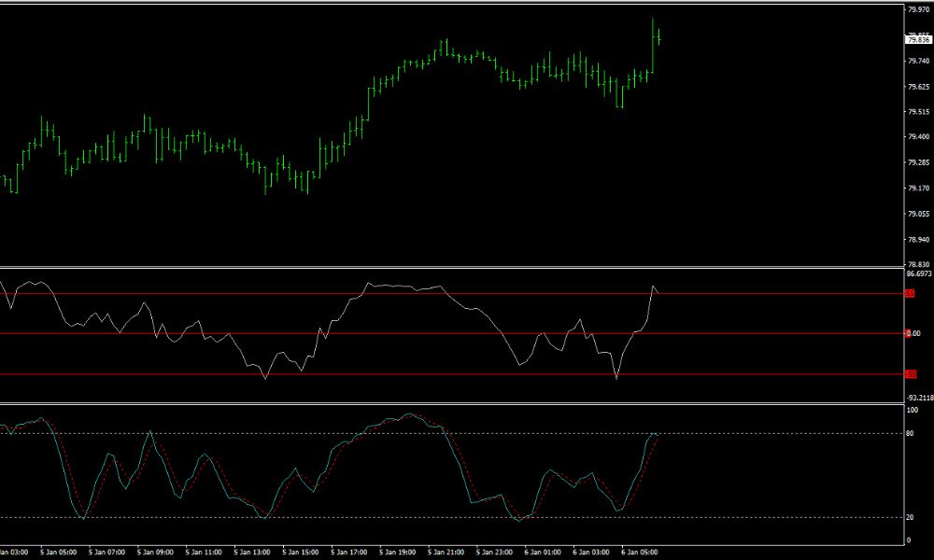Click the current price label 79.836
The width and height of the screenshot is (934, 560).
coord(918,40)
